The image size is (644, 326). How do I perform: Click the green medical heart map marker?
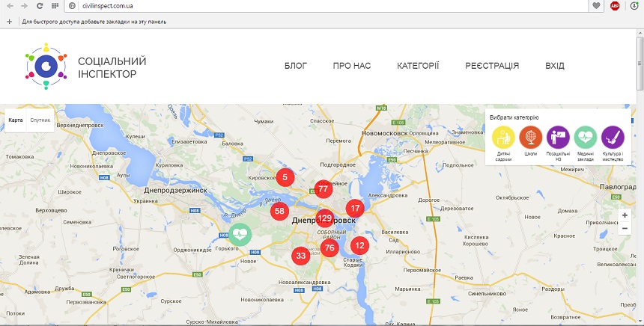click(240, 234)
